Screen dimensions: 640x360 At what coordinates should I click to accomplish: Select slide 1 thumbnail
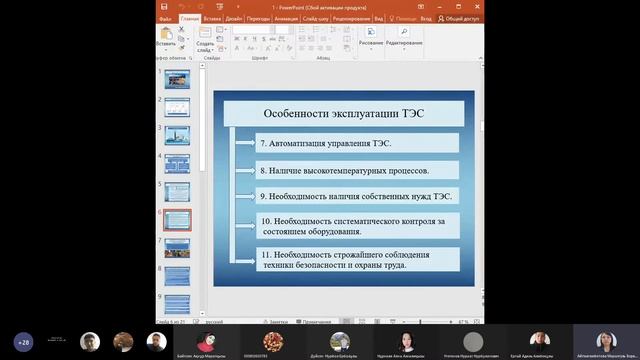(x=177, y=79)
